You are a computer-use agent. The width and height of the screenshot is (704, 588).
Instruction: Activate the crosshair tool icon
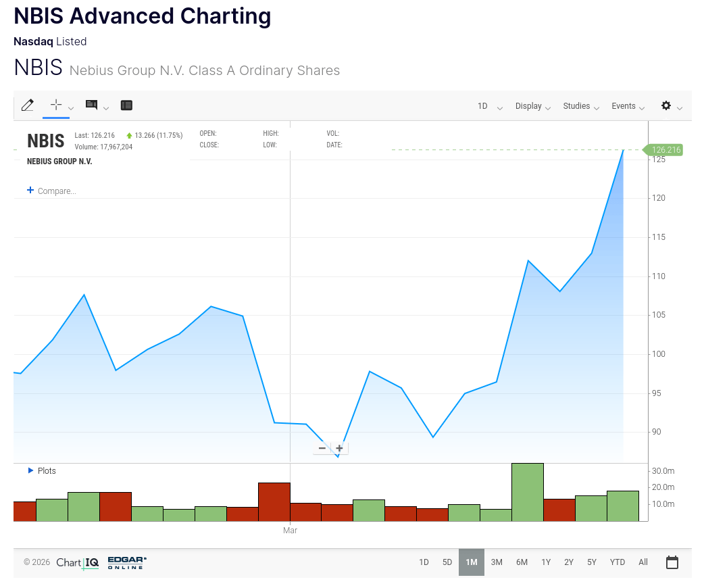coord(56,105)
